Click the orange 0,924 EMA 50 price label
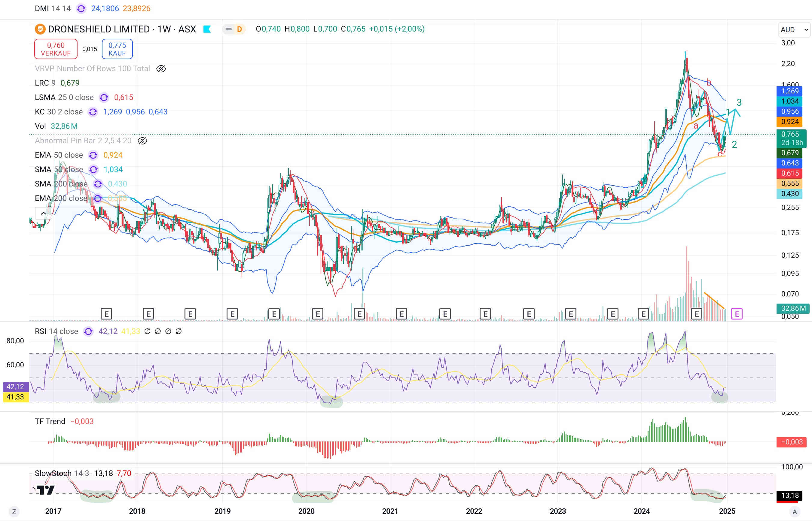 click(x=790, y=121)
